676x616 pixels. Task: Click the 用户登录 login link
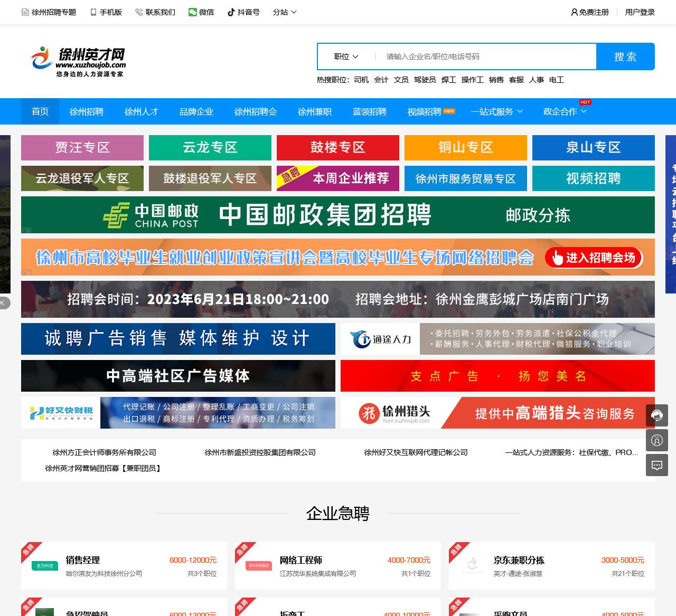pos(640,12)
